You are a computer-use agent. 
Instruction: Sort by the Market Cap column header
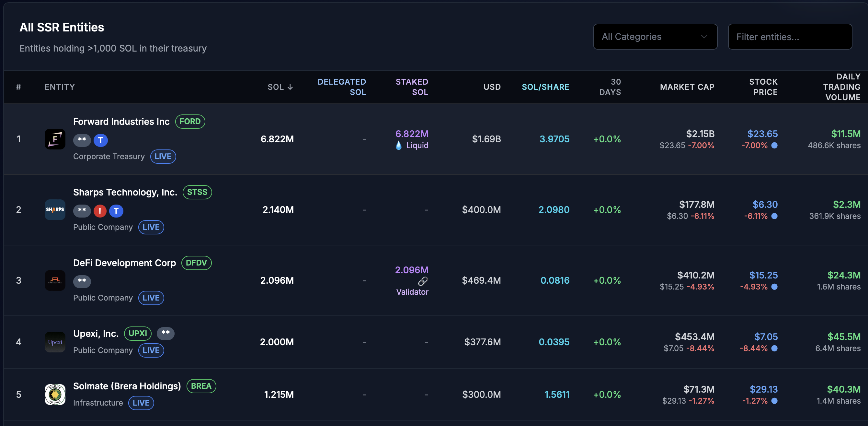pyautogui.click(x=687, y=87)
